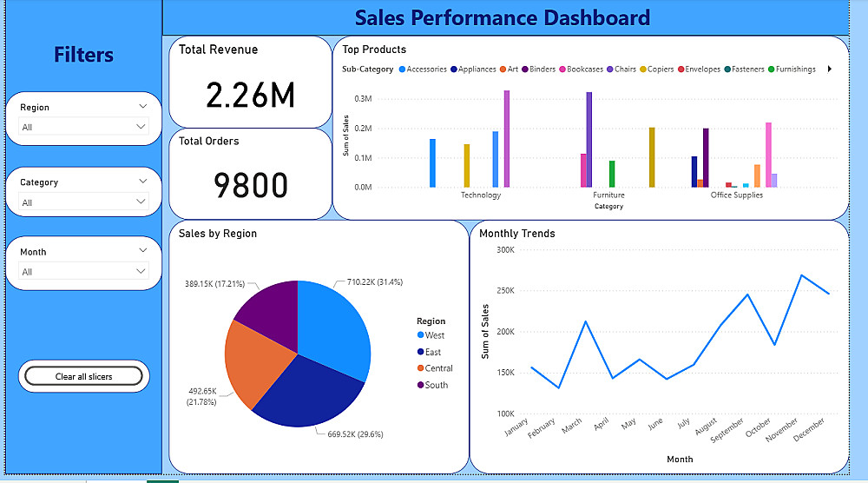The height and width of the screenshot is (483, 868).
Task: Click the Envelopes legend item
Action: pyautogui.click(x=699, y=69)
